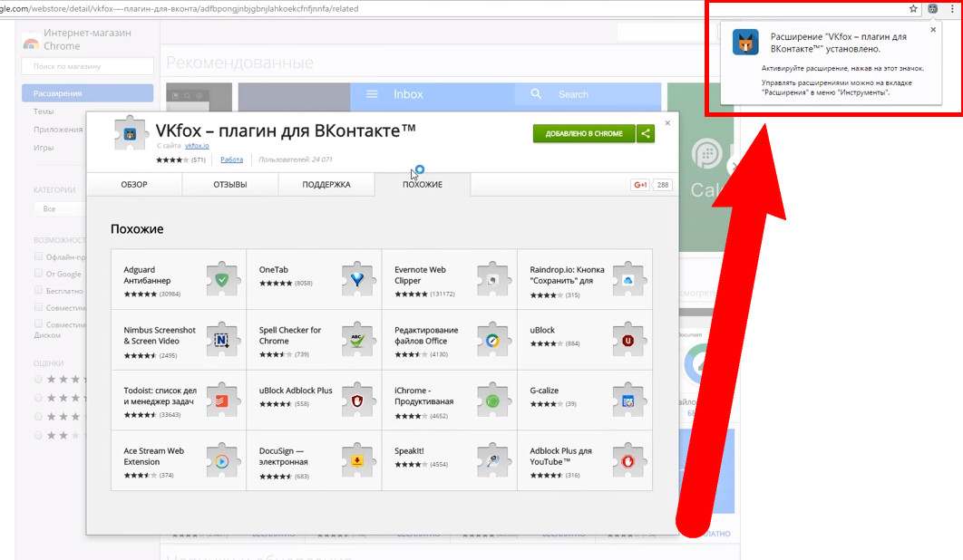The width and height of the screenshot is (963, 560).
Task: Click the green share icon button
Action: [646, 133]
